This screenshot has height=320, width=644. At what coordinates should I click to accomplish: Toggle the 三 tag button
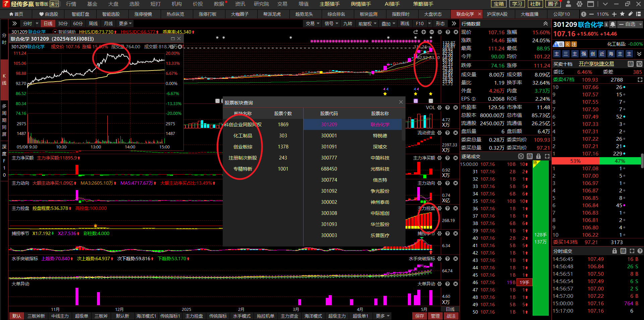pyautogui.click(x=566, y=54)
